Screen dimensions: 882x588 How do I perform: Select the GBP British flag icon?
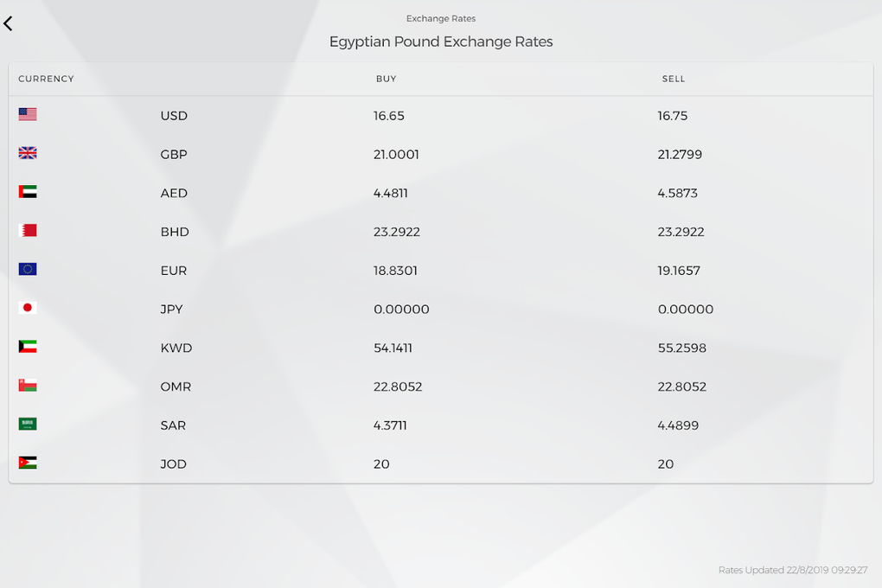click(27, 152)
